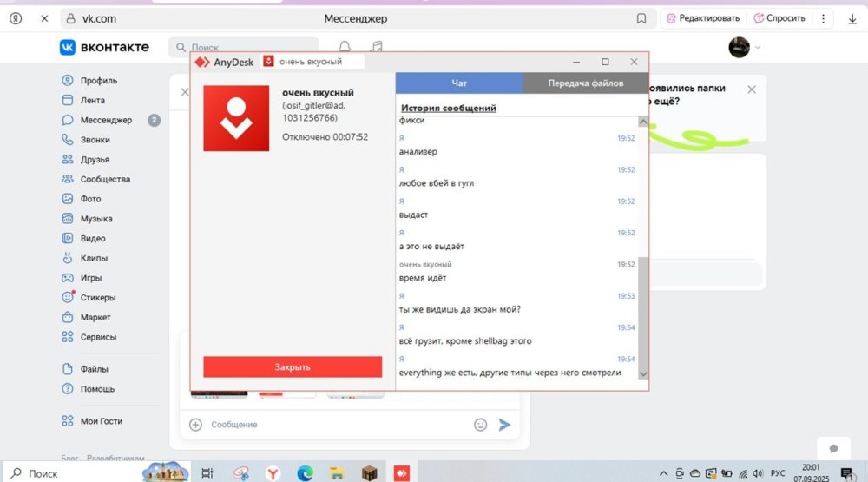Screen dimensions: 868x482
Task: Click the Фото sidebar icon
Action: pyautogui.click(x=68, y=198)
